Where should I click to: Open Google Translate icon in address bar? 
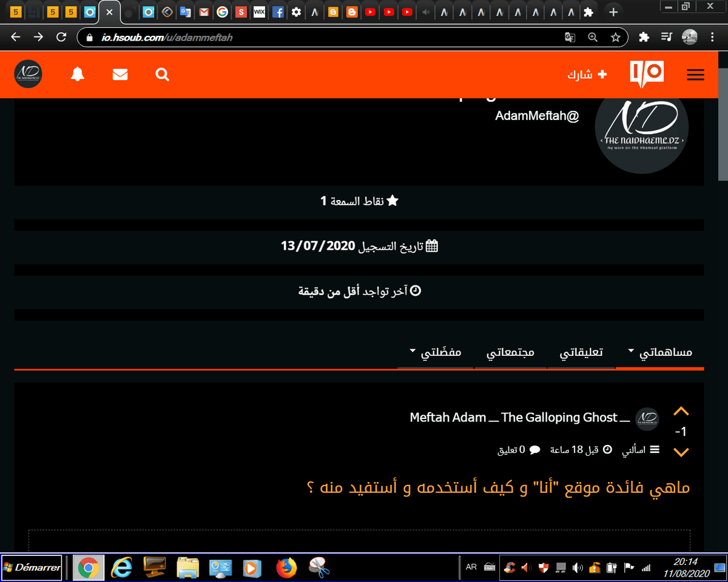(570, 37)
